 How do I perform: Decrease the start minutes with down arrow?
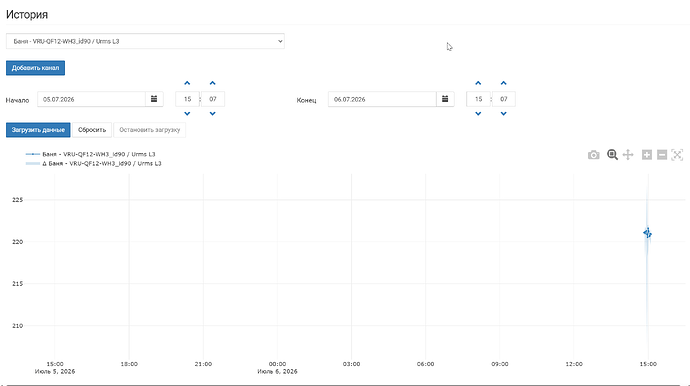[x=213, y=114]
